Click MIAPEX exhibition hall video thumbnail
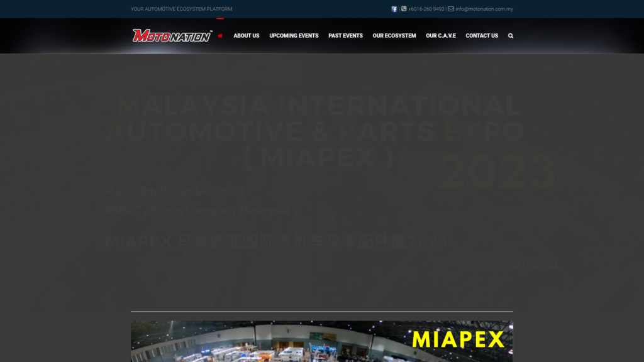 (321, 341)
